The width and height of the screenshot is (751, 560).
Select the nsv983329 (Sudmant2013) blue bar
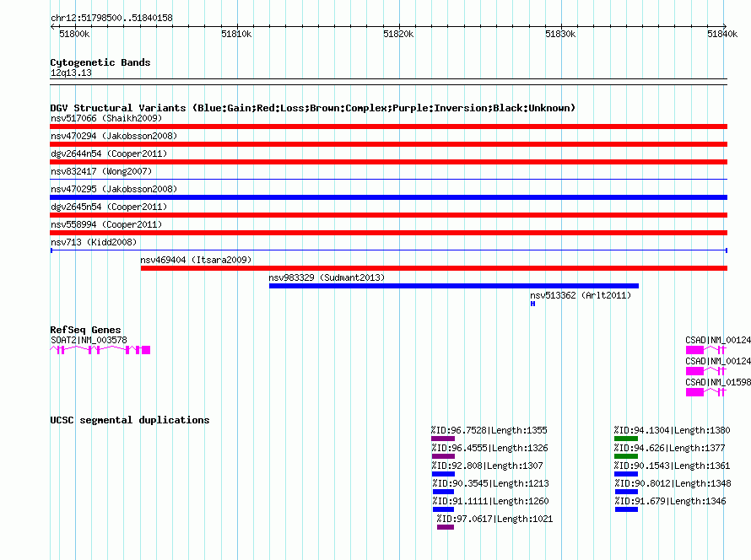[x=454, y=286]
